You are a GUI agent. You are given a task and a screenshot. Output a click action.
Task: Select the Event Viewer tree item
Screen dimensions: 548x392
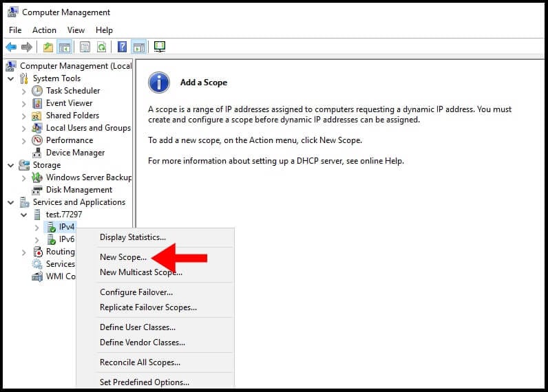click(70, 103)
